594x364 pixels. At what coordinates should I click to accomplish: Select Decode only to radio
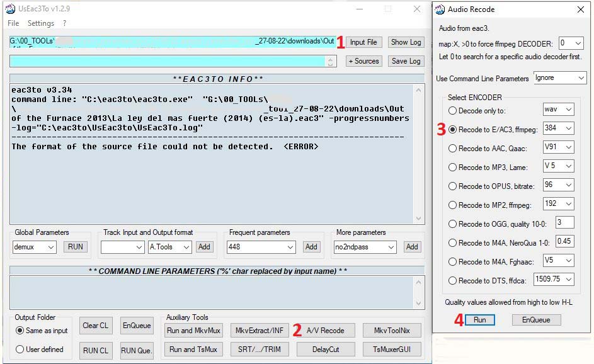point(452,111)
